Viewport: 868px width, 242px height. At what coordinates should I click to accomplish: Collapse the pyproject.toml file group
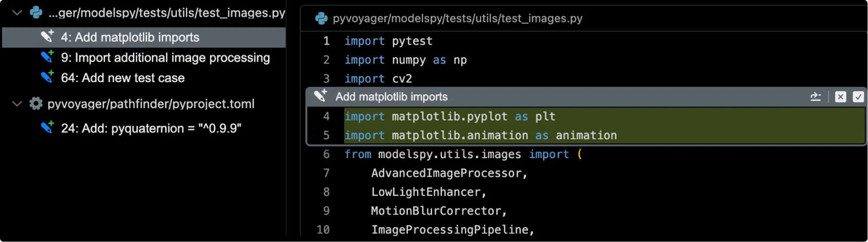[17, 104]
